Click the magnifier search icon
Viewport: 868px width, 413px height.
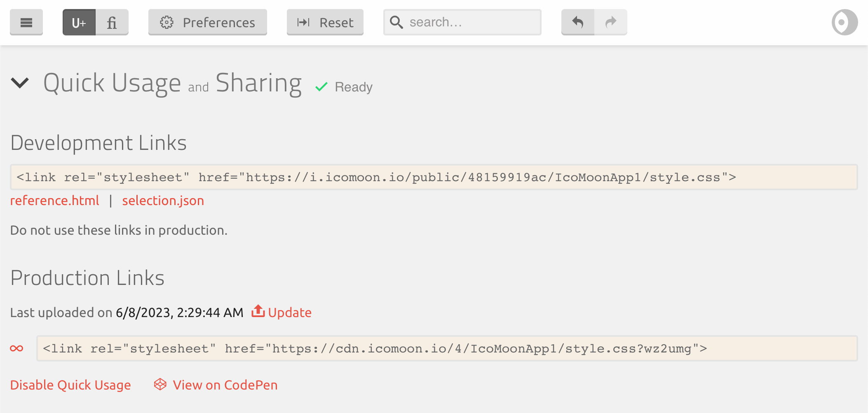click(396, 22)
